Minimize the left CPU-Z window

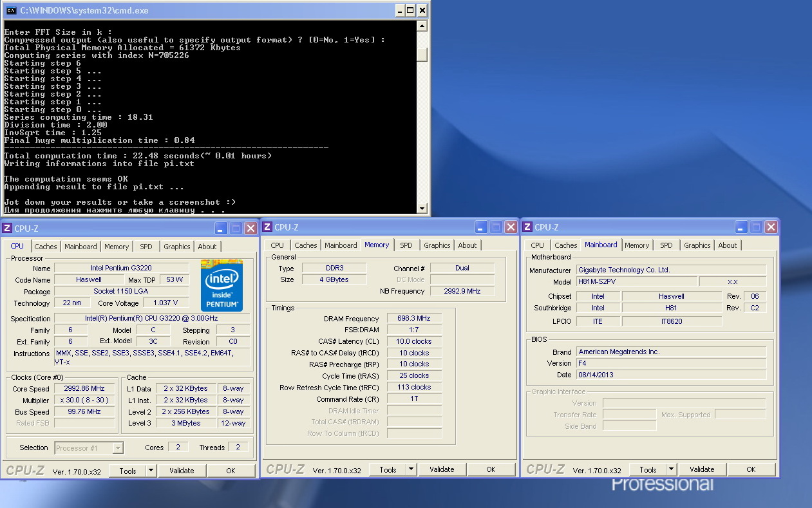click(x=222, y=228)
